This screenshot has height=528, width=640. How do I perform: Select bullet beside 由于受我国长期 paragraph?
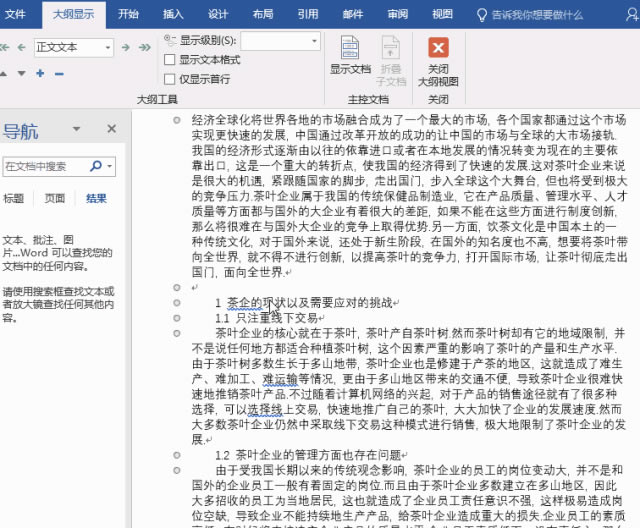pos(177,470)
